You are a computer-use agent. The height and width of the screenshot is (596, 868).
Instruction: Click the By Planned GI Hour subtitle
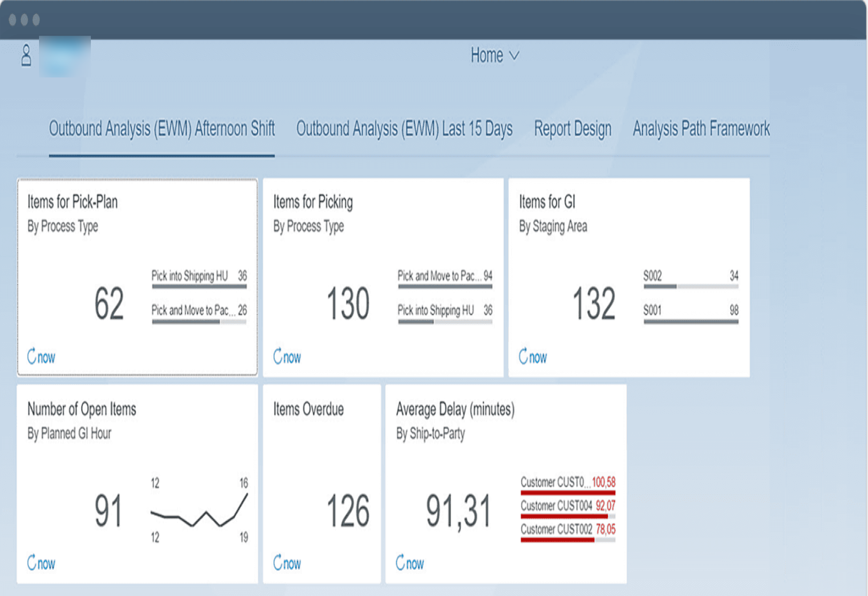coord(69,434)
